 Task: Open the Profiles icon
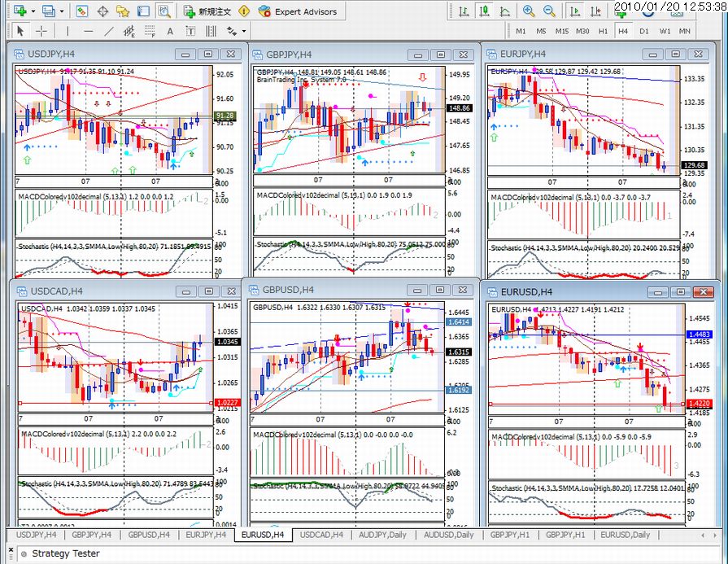pos(48,11)
